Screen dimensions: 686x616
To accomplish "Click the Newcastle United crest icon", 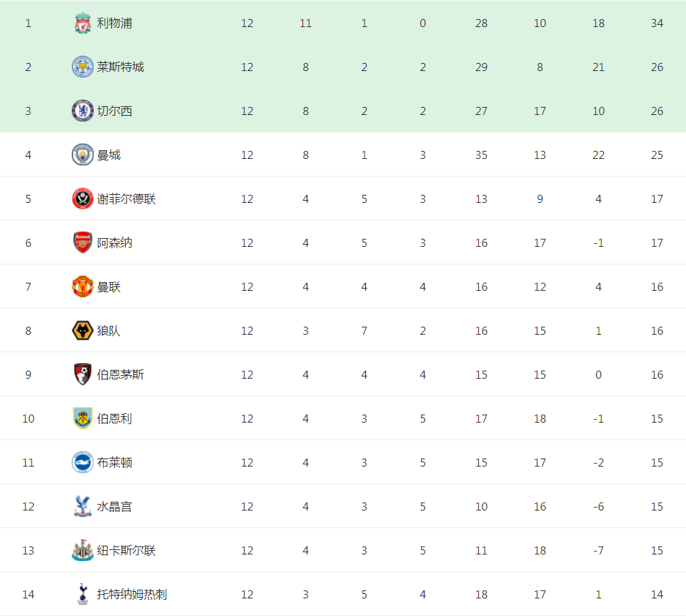I will pos(82,550).
